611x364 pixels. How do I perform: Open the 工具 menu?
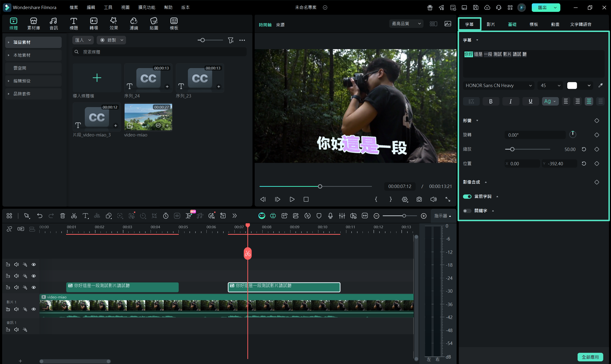(108, 7)
